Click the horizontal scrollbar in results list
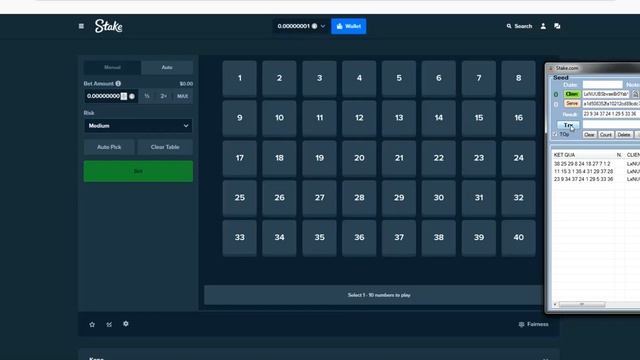640x360 pixels. pos(582,304)
